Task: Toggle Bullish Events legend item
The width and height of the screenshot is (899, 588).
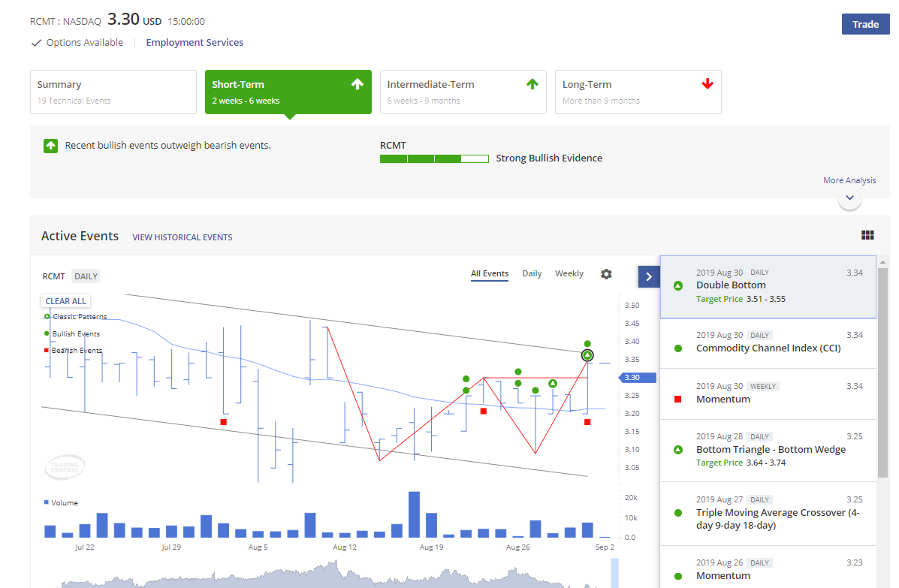Action: coord(72,333)
